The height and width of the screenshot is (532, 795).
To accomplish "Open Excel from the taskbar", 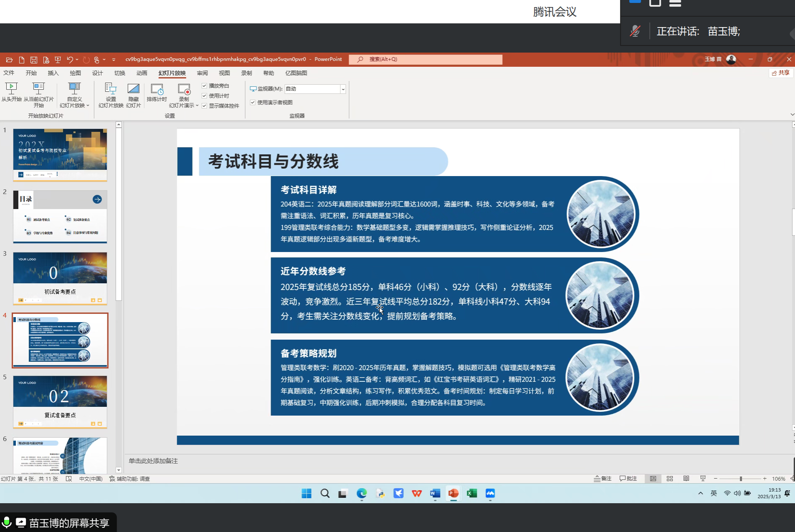I will coord(472,494).
